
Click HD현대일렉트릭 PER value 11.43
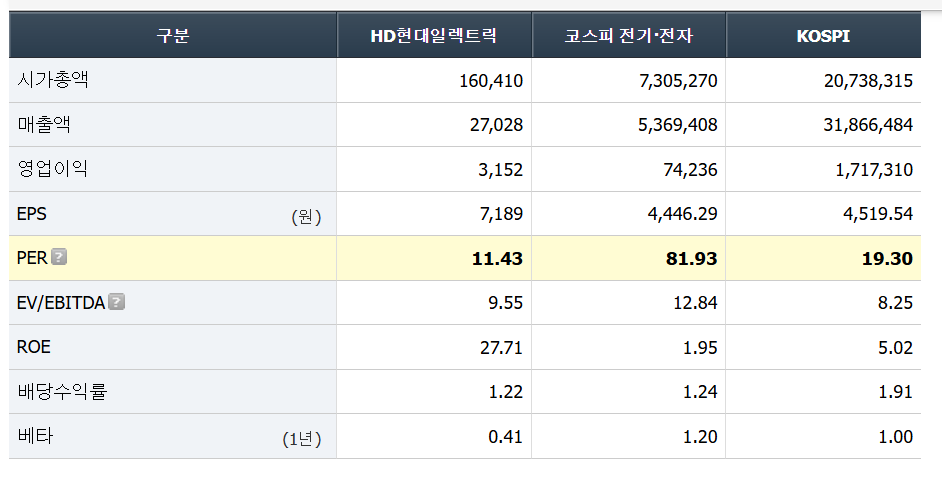coord(497,258)
